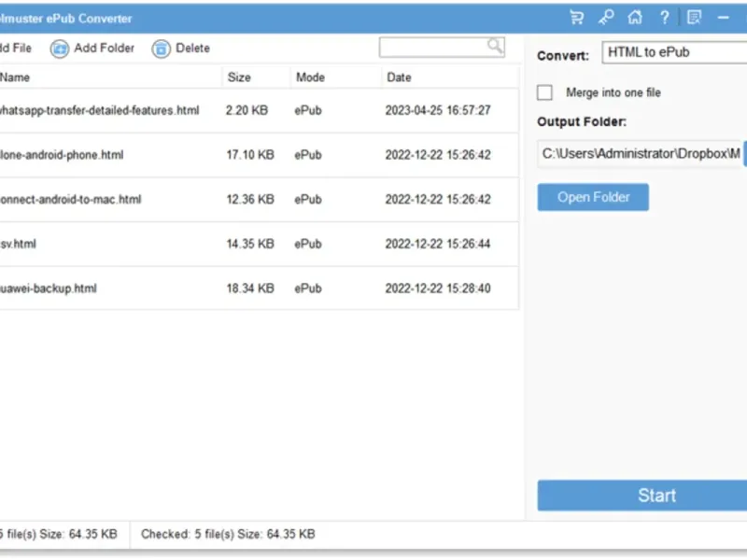Click the 14.35 KB size cell
Screen dimensions: 747x560
pos(250,244)
